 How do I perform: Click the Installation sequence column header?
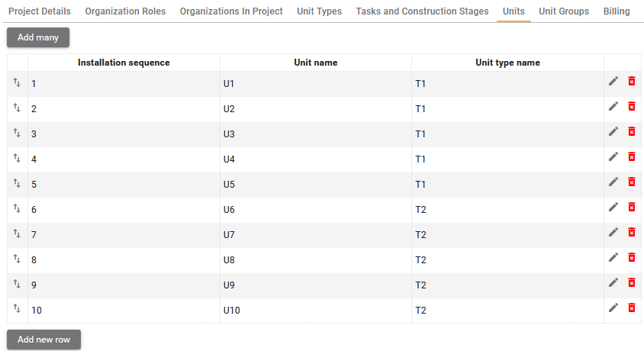(x=124, y=63)
